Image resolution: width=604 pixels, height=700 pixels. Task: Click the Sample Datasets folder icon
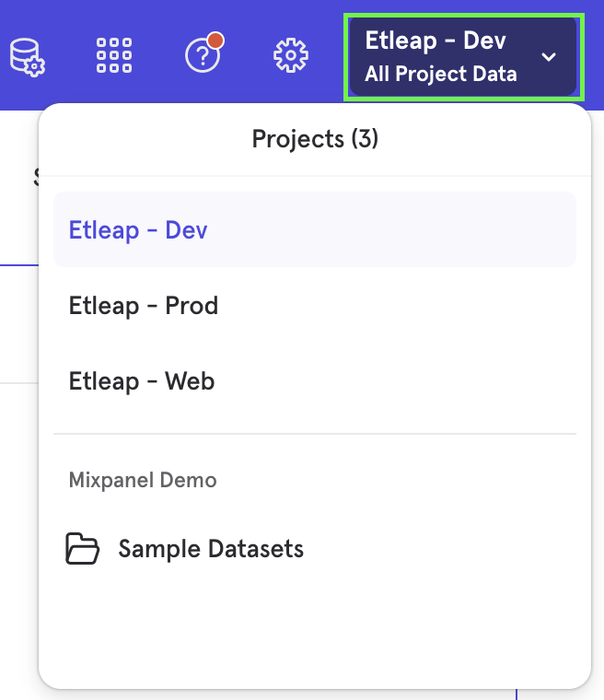pyautogui.click(x=83, y=550)
